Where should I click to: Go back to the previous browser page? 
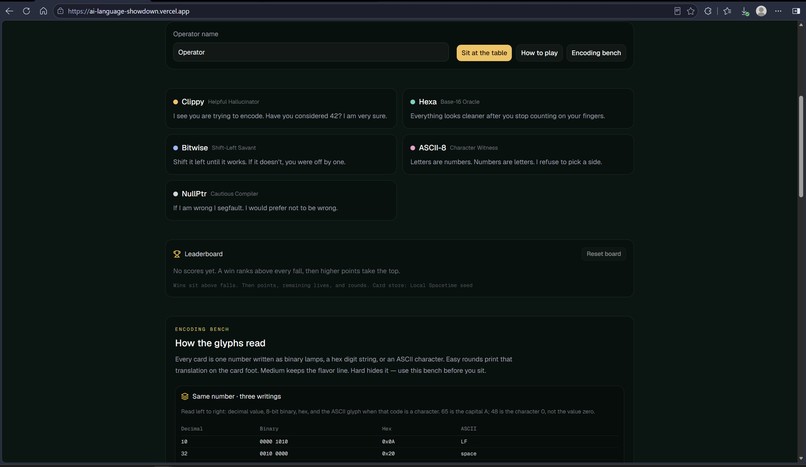click(x=9, y=11)
